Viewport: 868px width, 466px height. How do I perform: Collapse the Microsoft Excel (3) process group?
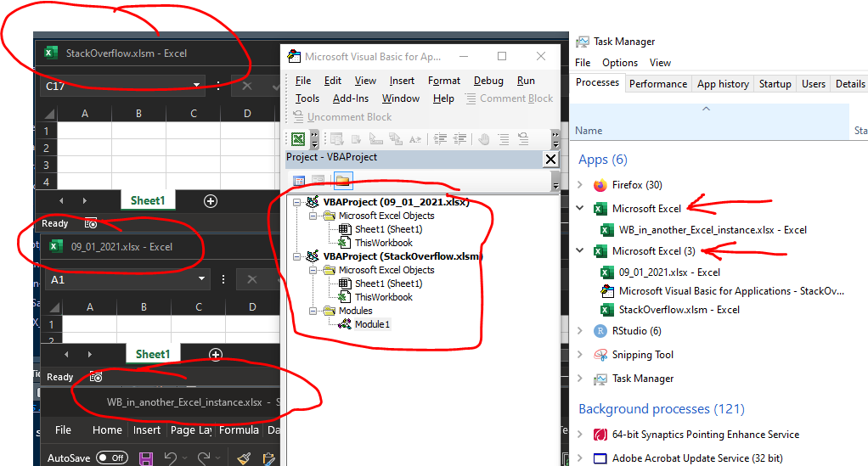pyautogui.click(x=580, y=250)
